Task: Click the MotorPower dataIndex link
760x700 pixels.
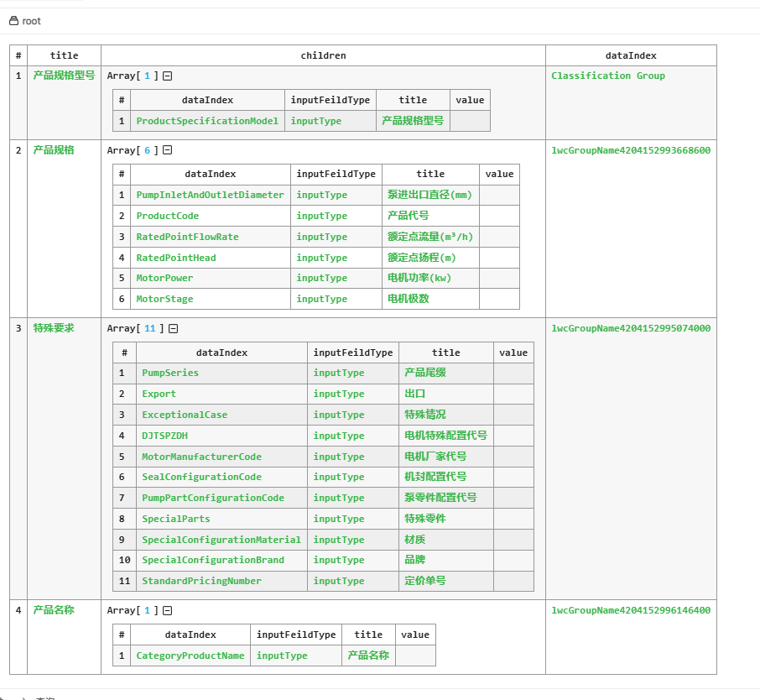Action: [165, 278]
